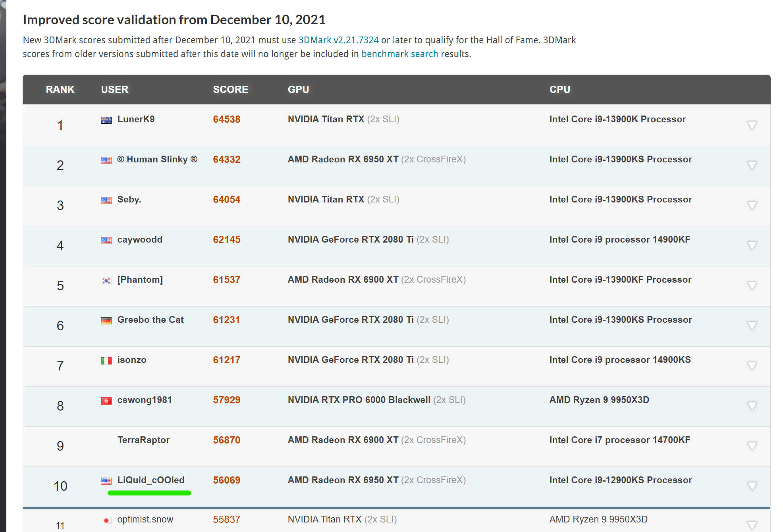
Task: Click the flag icon beside [Phantom]
Action: (x=106, y=281)
